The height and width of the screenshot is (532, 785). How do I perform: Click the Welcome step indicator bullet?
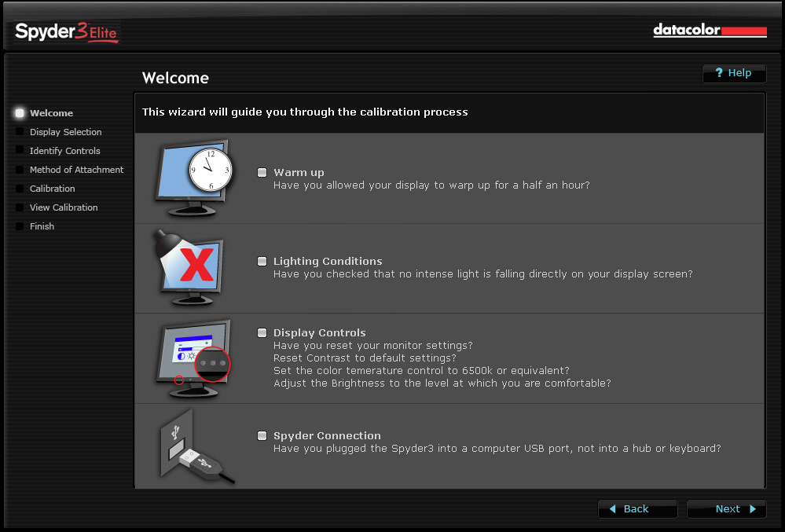coord(20,113)
